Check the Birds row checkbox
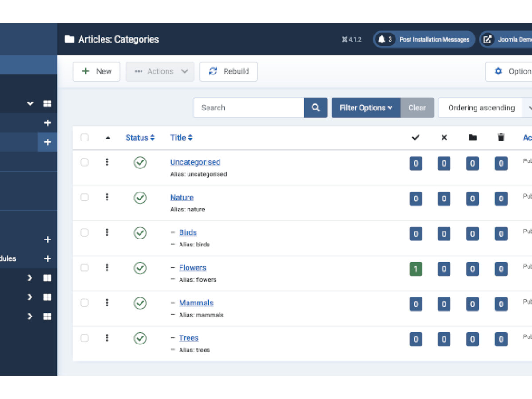Screen dimensions: 532x399 (x=84, y=232)
